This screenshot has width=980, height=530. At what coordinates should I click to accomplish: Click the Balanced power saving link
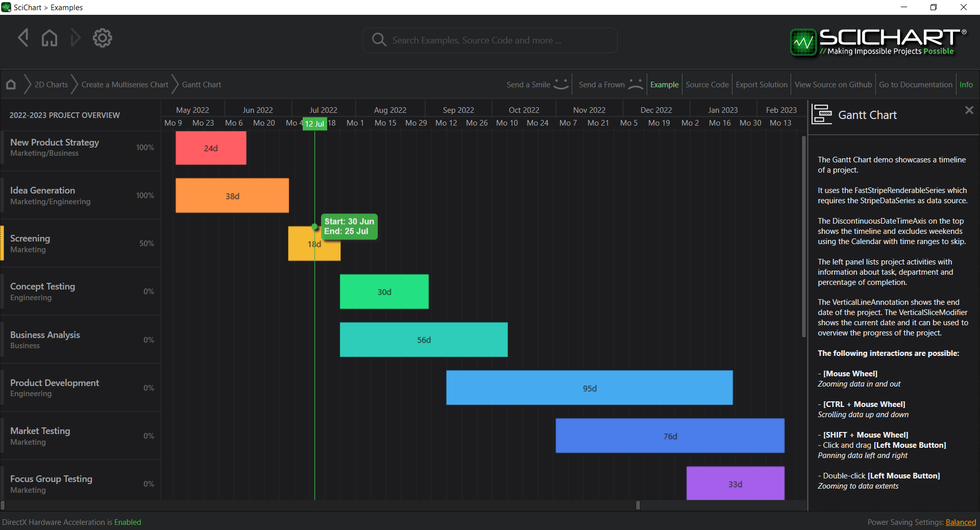(x=961, y=522)
